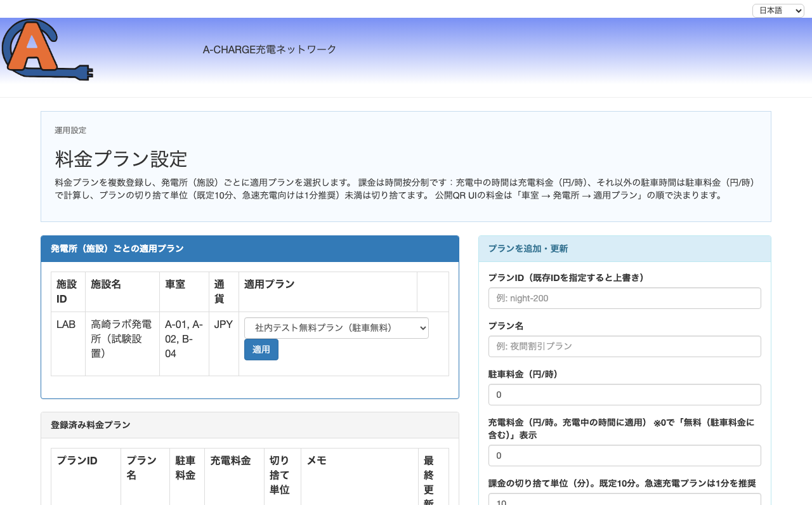Click the メモ column header
This screenshot has width=812, height=505.
click(360, 477)
